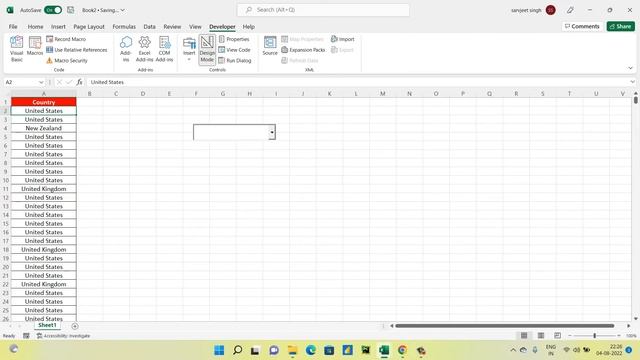Click the horizontal scrollbar

pyautogui.click(x=504, y=326)
